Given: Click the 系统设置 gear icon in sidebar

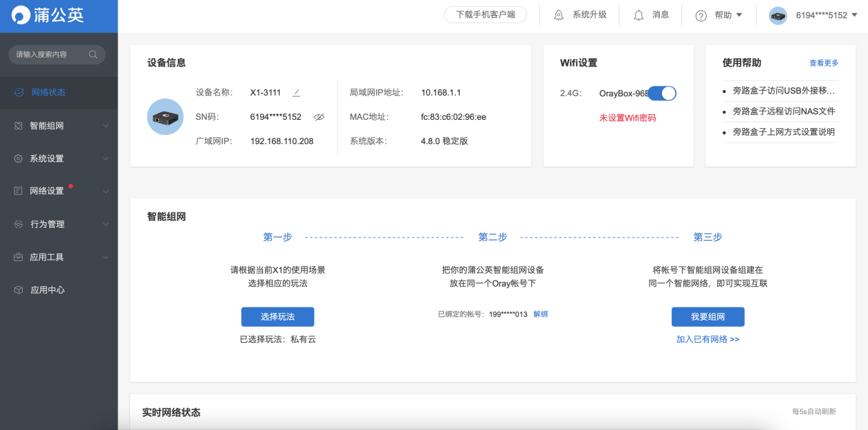Looking at the screenshot, I should (17, 158).
